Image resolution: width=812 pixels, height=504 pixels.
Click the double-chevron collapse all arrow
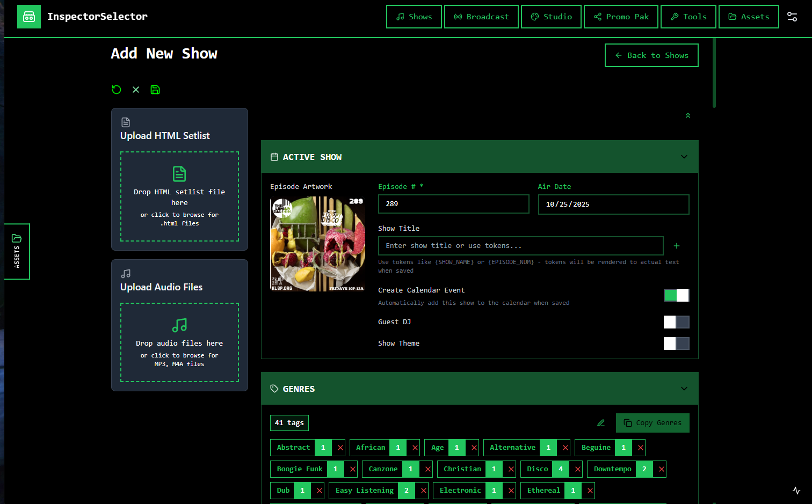688,115
